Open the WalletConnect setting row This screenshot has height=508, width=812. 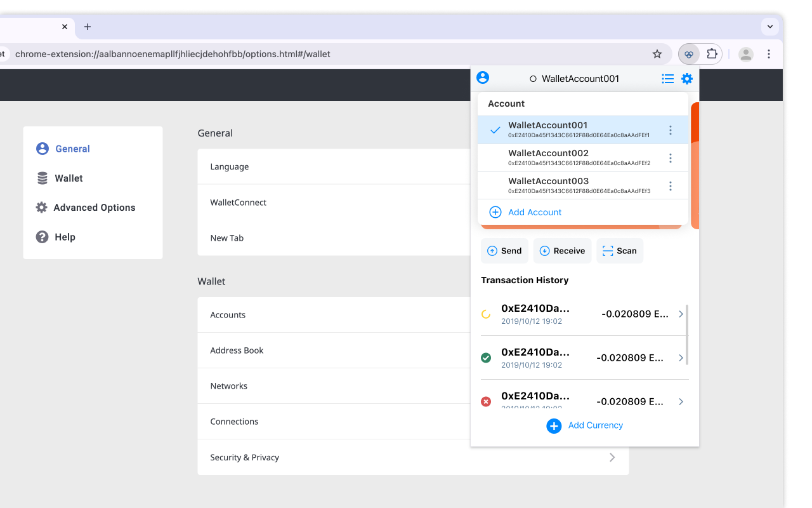[334, 203]
